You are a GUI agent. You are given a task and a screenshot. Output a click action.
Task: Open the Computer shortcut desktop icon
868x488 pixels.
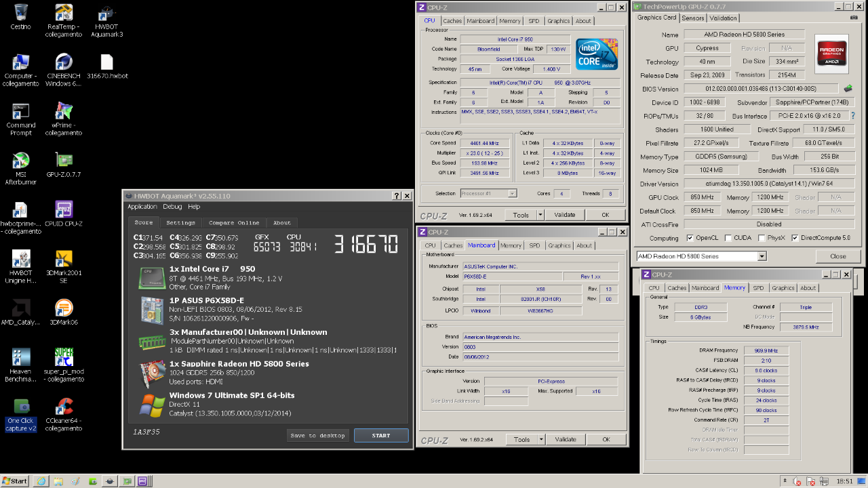pyautogui.click(x=21, y=70)
